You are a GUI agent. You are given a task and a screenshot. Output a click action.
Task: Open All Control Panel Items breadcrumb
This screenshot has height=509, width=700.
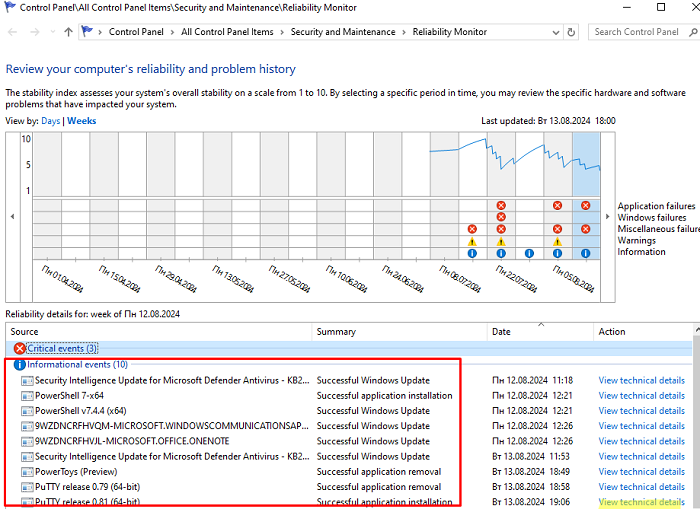pos(227,32)
